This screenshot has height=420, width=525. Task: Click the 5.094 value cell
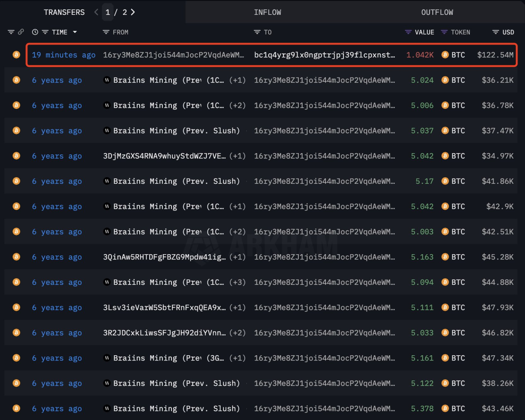point(422,282)
